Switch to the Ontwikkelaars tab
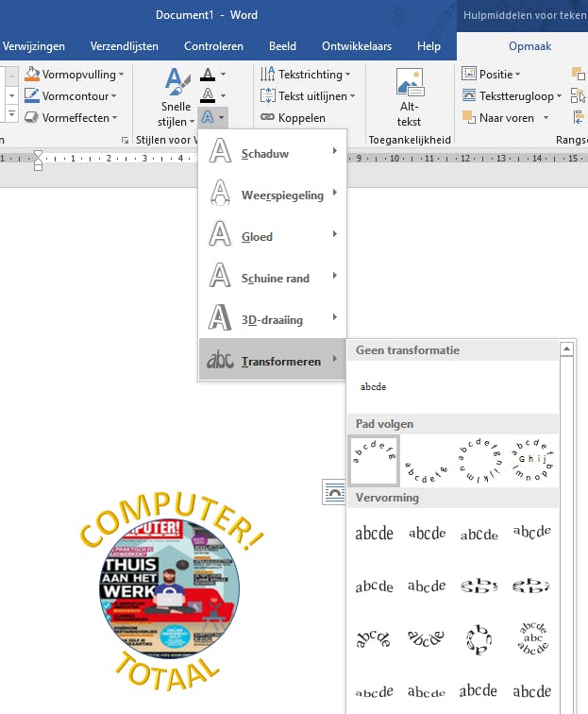Viewport: 588px width, 714px height. [x=357, y=46]
